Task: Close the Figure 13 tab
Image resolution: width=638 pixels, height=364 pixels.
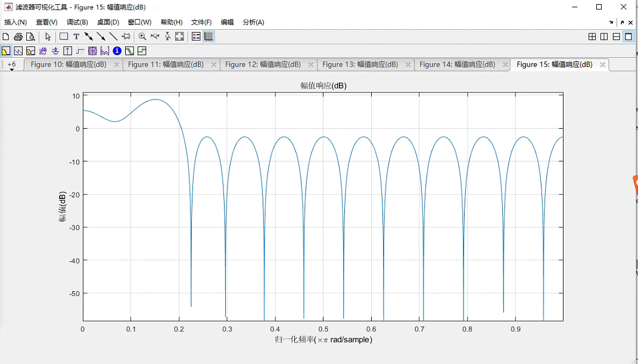Action: tap(409, 65)
